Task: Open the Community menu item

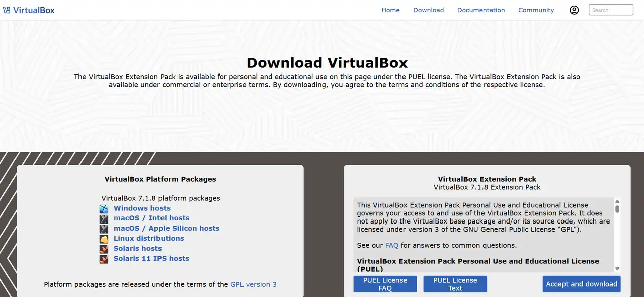Action: point(536,10)
